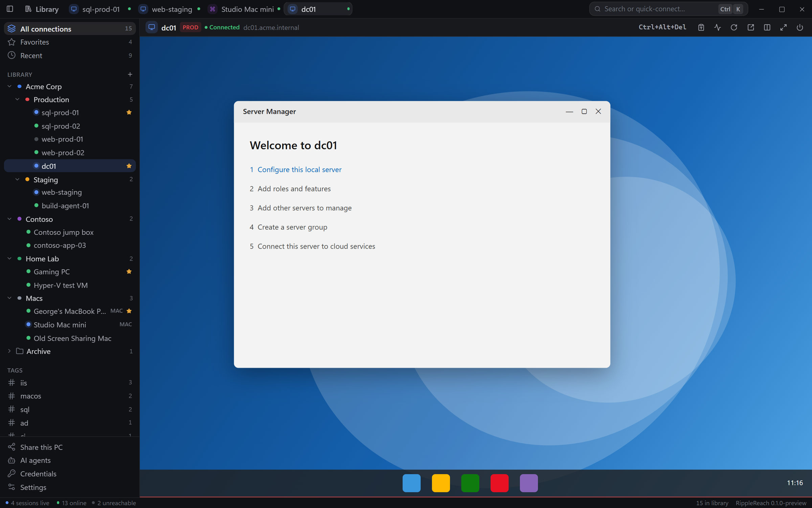Click Connect this server to cloud services

(x=316, y=246)
